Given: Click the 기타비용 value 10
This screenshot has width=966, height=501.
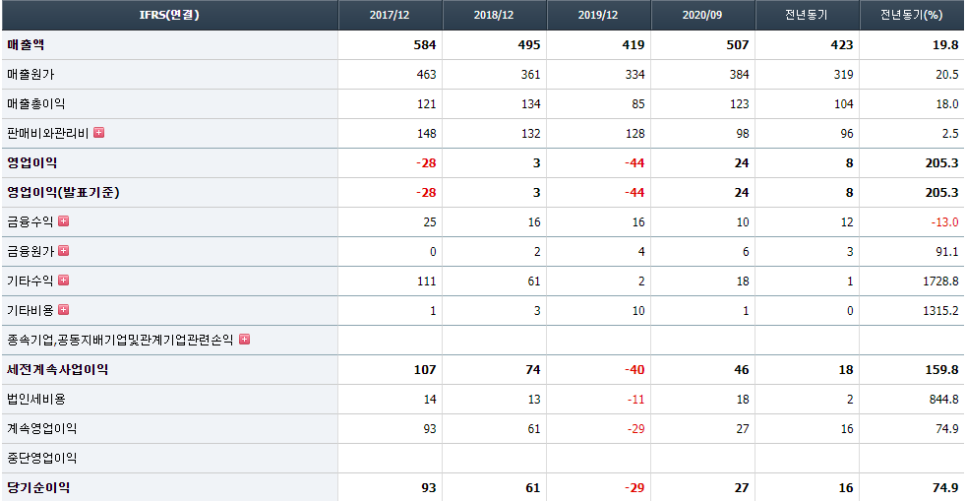Looking at the screenshot, I should [x=638, y=311].
